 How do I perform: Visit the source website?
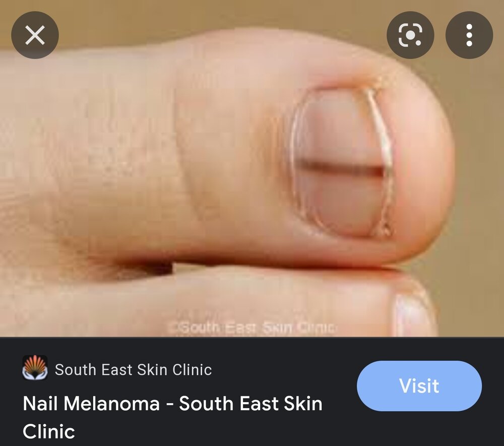419,385
